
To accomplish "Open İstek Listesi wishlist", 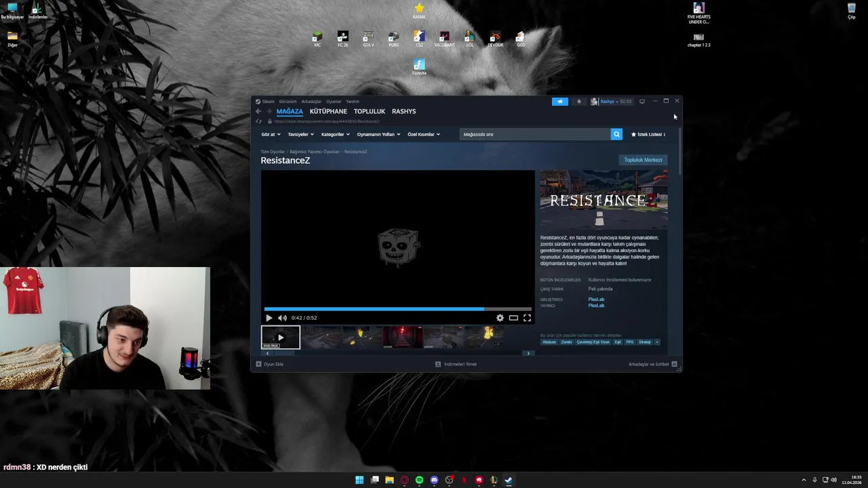I will 648,134.
